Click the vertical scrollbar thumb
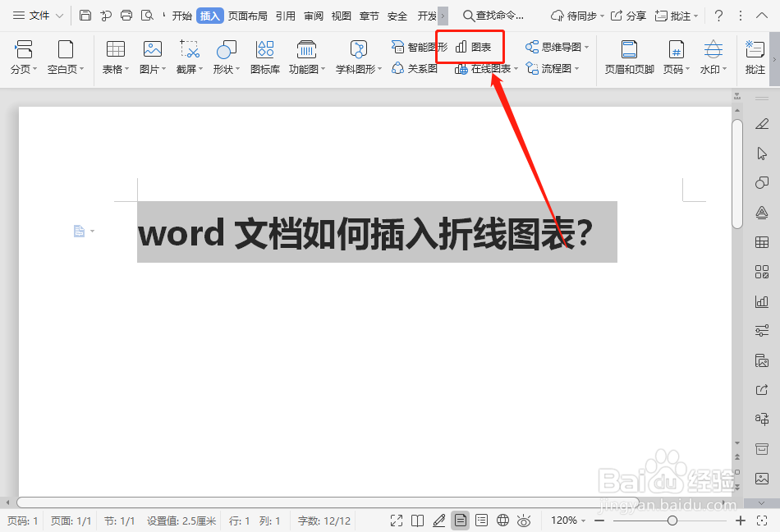780x532 pixels. pyautogui.click(x=737, y=173)
